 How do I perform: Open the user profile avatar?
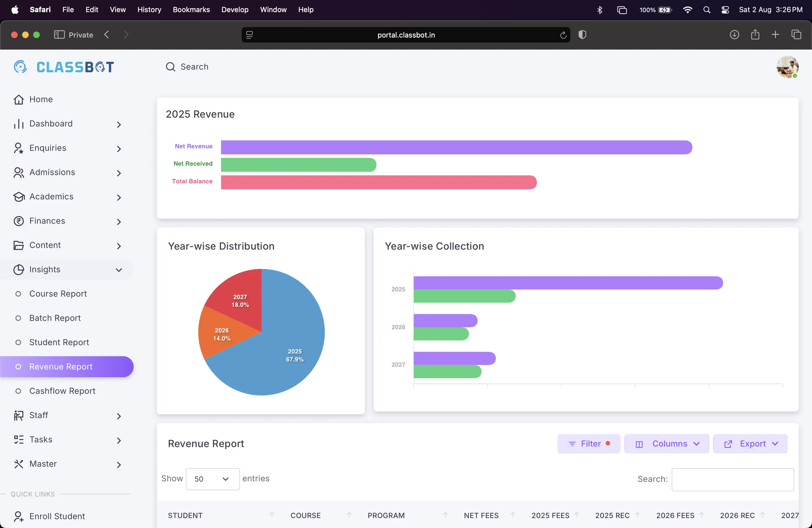pos(787,67)
